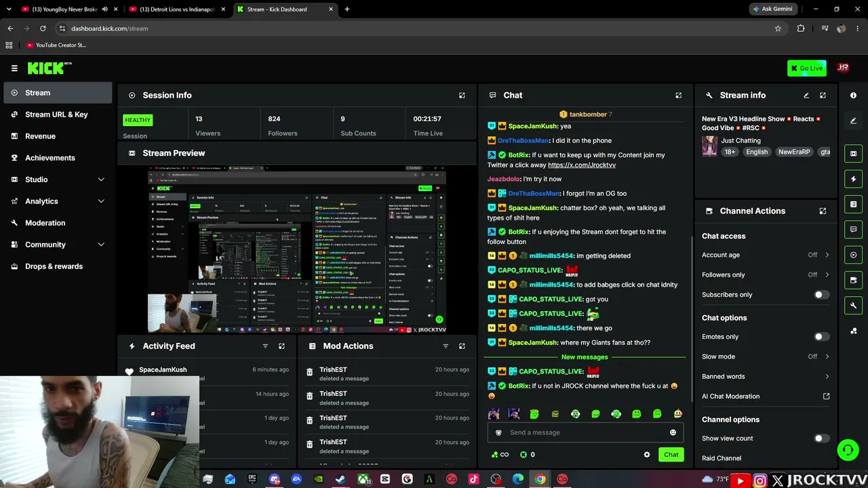Click the Stream Preview video thumbnail

(297, 249)
